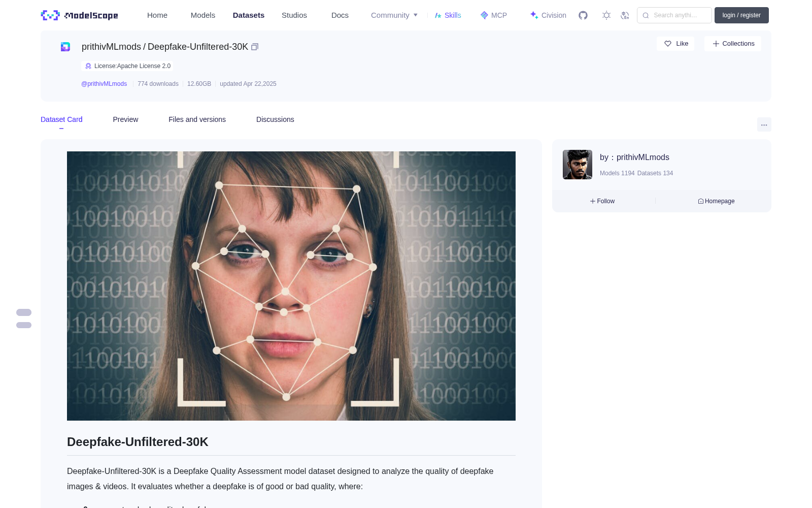The height and width of the screenshot is (508, 812).
Task: Click the Deepfake-Unfiltered-30K card heading
Action: pyautogui.click(x=138, y=442)
